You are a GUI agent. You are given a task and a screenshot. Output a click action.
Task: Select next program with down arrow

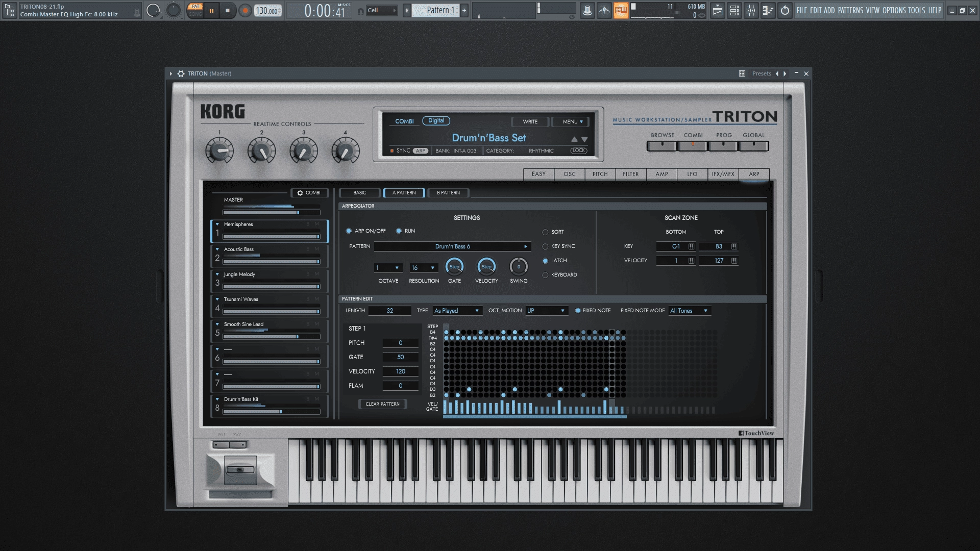(x=584, y=139)
